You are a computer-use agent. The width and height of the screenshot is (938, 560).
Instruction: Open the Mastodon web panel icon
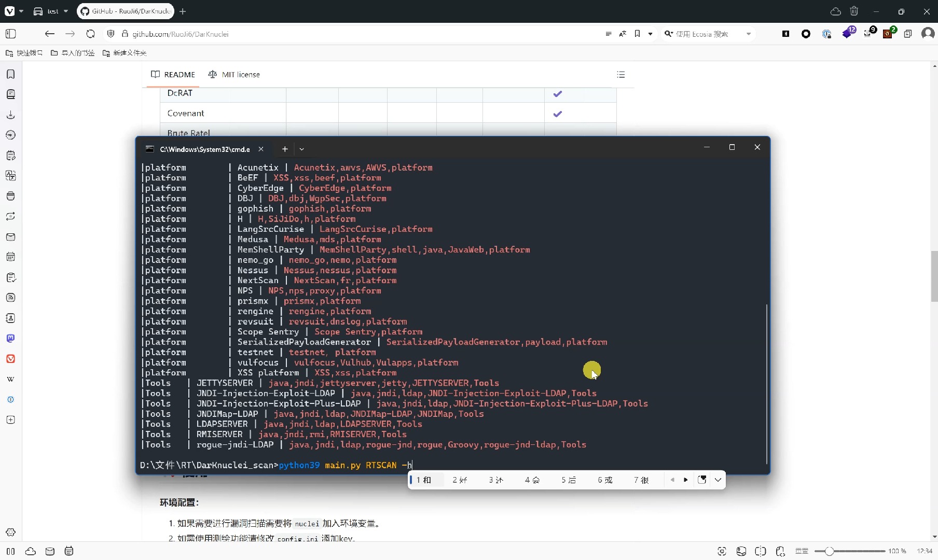[10, 338]
